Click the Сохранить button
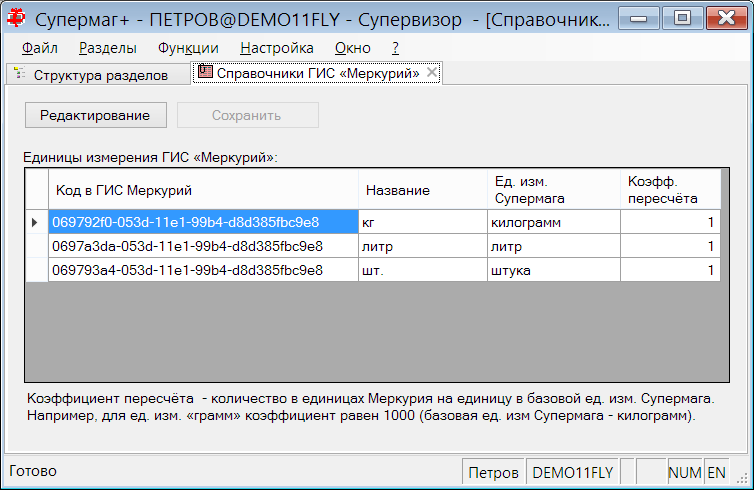This screenshot has height=490, width=754. [248, 115]
